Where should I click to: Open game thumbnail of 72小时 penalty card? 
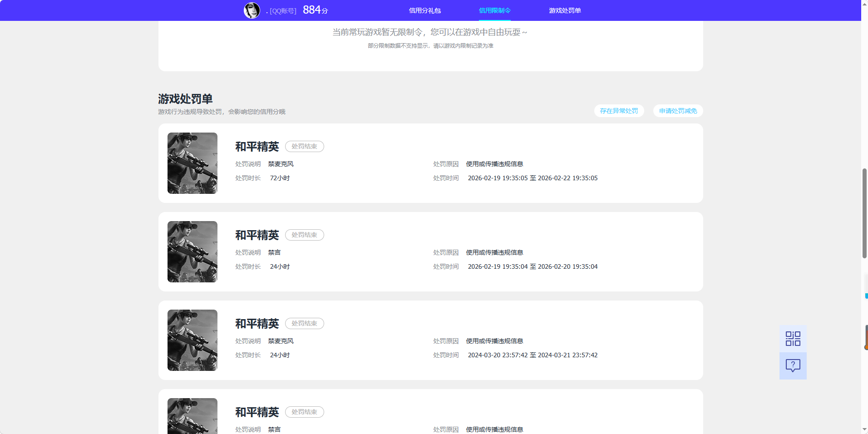pyautogui.click(x=192, y=163)
